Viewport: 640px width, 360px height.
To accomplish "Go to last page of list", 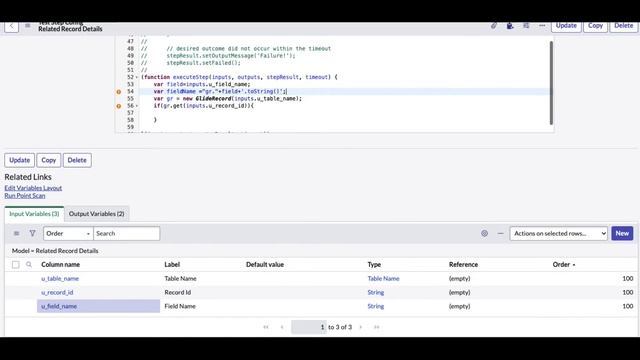I will point(376,327).
